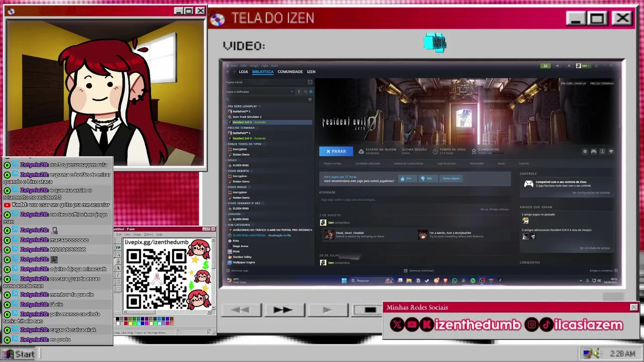Open WhatsApp from the inner taskbar
644x362 pixels.
(454, 281)
